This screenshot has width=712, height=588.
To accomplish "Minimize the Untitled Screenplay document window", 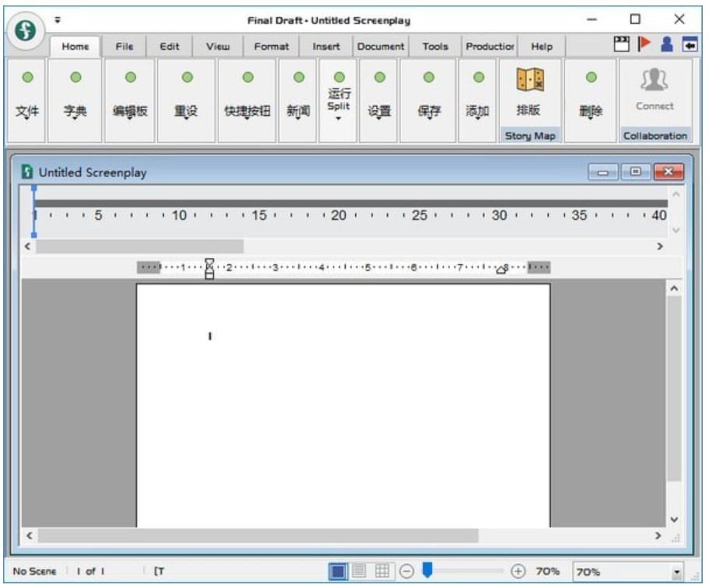I will click(x=603, y=172).
